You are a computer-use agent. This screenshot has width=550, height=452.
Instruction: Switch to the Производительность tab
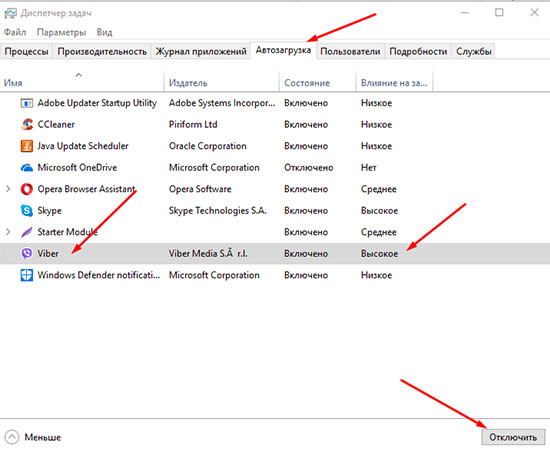pyautogui.click(x=102, y=52)
